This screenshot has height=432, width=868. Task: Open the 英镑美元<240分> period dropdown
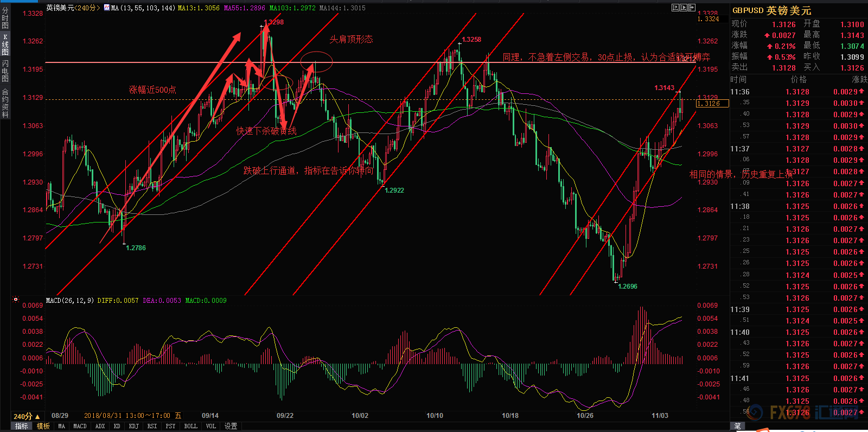(x=73, y=8)
